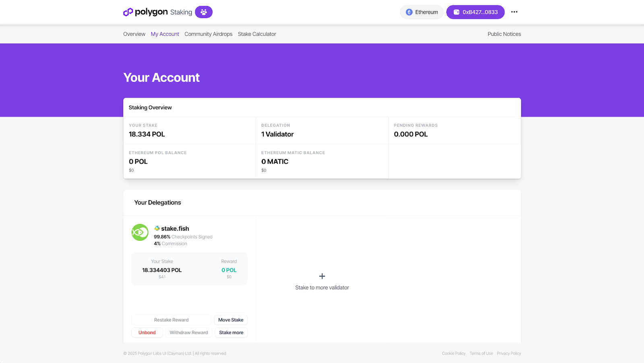The image size is (644, 363).
Task: Click the small badge icon beside stake.fish
Action: [157, 228]
